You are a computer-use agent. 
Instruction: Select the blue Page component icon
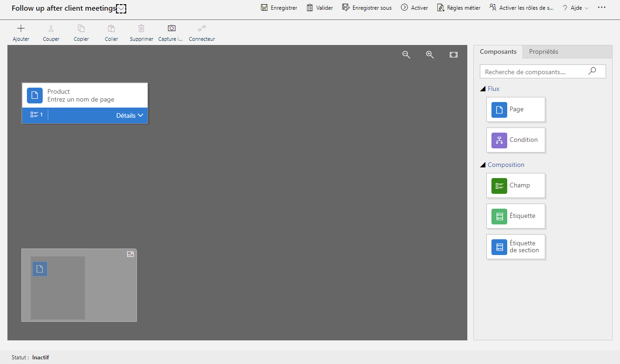[x=499, y=109]
